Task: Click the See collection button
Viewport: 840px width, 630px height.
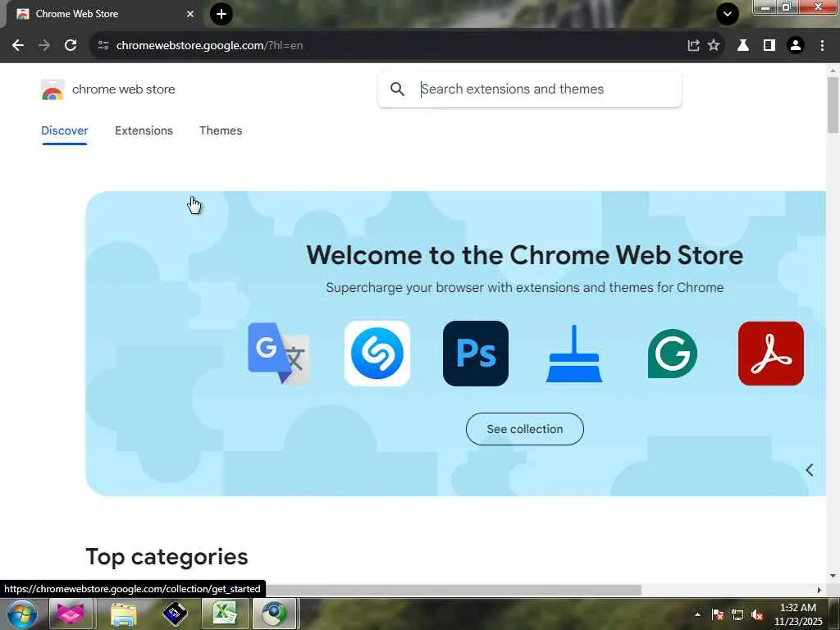Action: pos(524,429)
